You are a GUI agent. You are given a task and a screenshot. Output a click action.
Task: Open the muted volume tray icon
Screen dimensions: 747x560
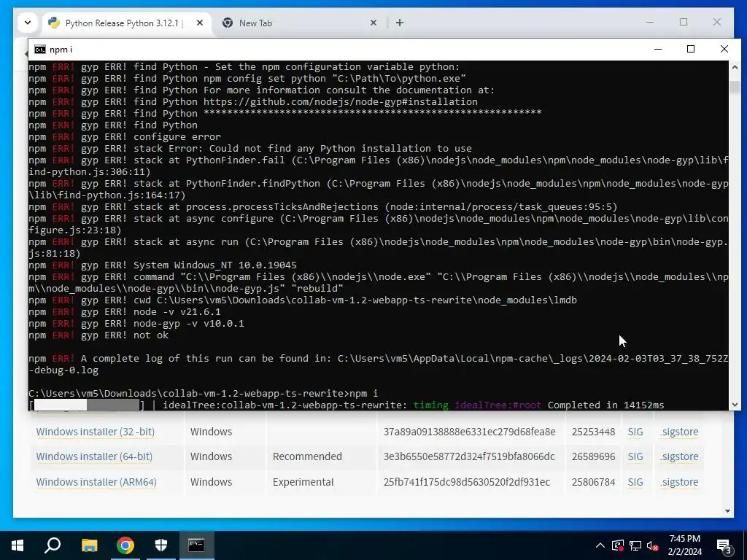click(x=652, y=545)
